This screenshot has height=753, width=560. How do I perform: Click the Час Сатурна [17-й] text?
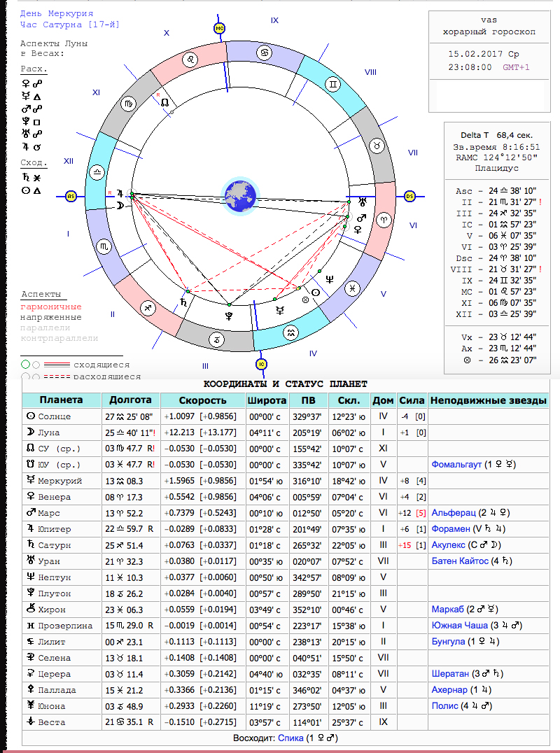[x=70, y=24]
